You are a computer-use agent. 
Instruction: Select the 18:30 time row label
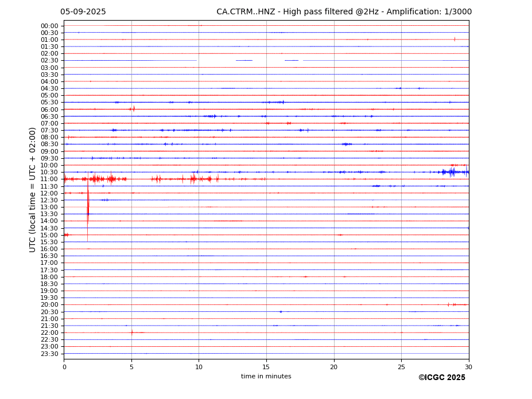point(49,284)
